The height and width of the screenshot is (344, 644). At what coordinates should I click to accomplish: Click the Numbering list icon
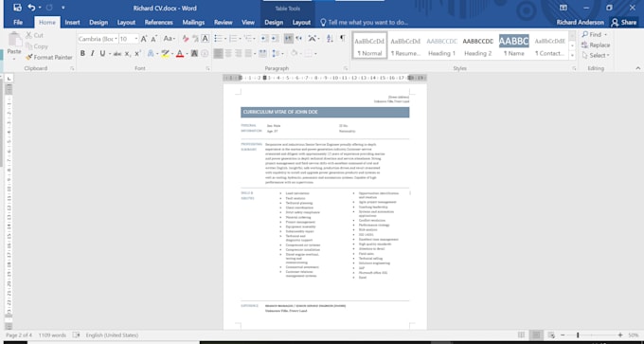tap(233, 39)
